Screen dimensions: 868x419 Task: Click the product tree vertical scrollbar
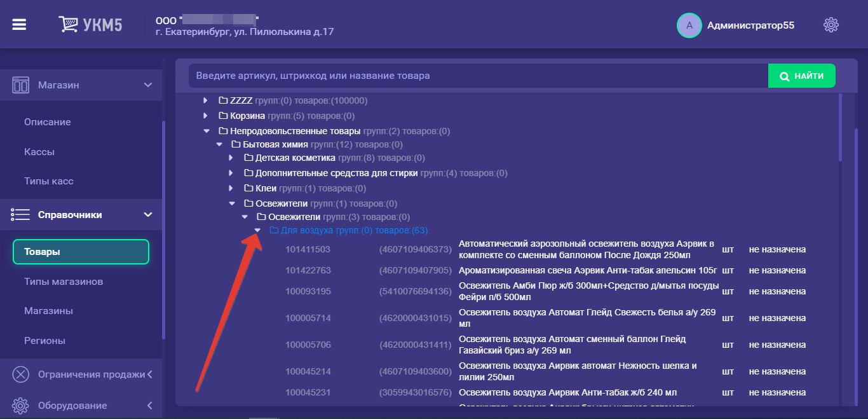[x=840, y=127]
